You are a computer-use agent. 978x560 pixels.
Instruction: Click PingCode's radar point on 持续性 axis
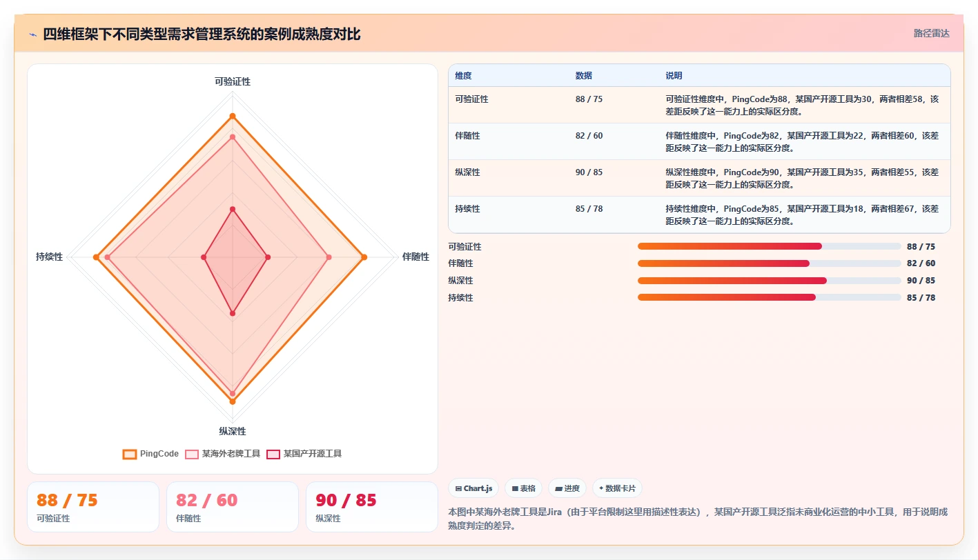[x=96, y=257]
